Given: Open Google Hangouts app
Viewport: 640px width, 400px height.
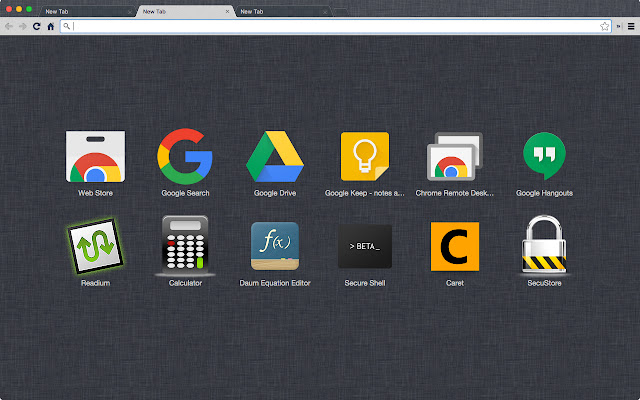Looking at the screenshot, I should pyautogui.click(x=544, y=156).
